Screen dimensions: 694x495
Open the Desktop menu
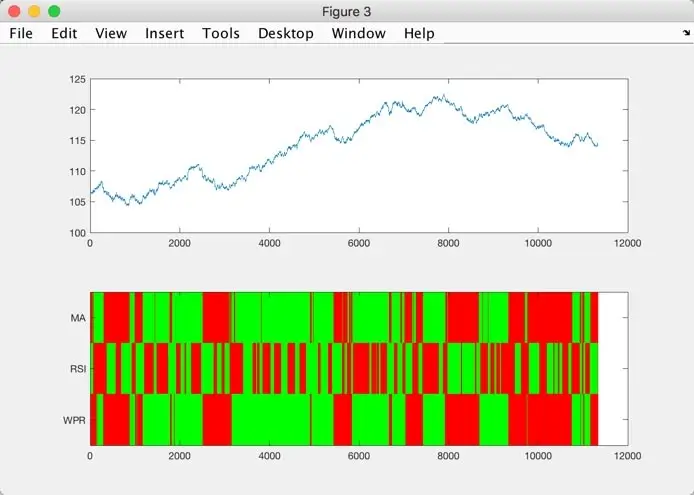coord(285,33)
